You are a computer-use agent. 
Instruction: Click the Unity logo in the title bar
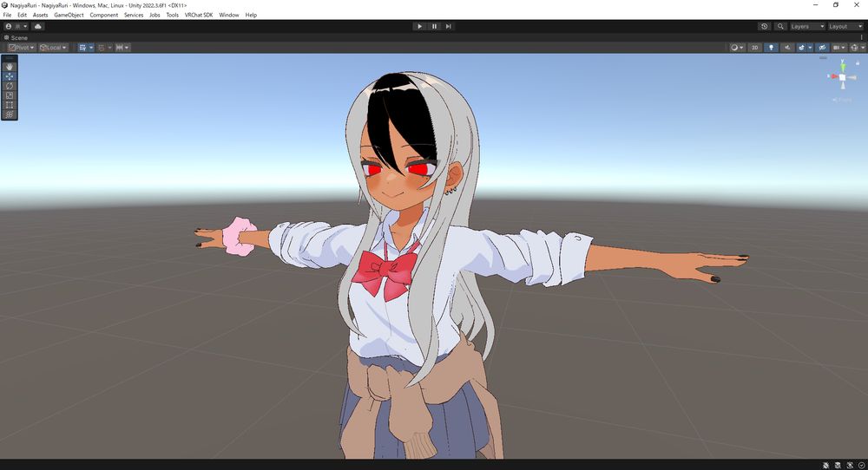pyautogui.click(x=4, y=5)
